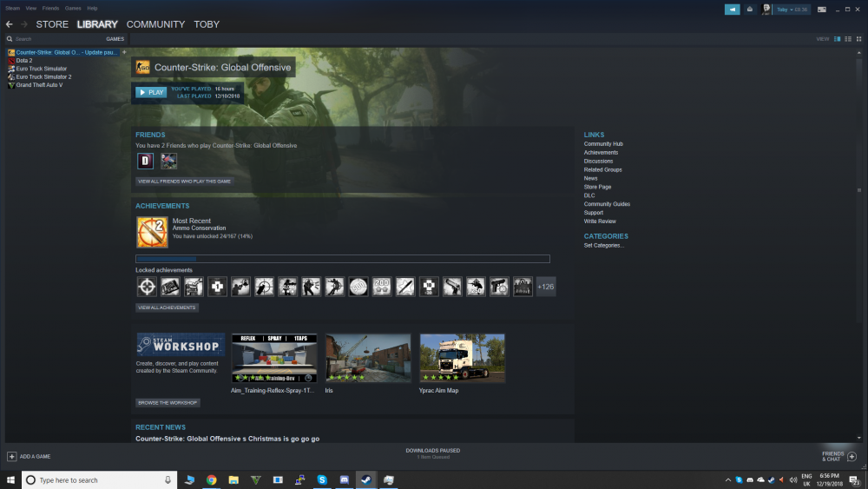Open the Aim_Training-Reflex-Spray workshop thumbnail

274,358
